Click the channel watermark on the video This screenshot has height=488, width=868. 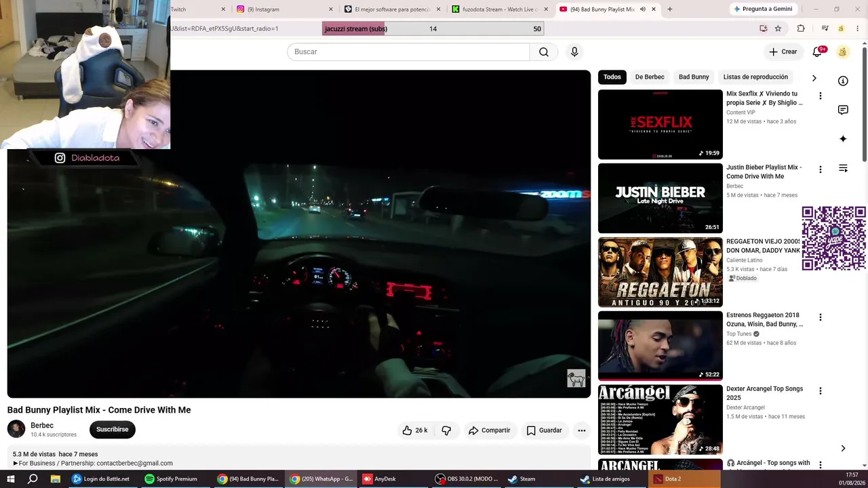coord(576,378)
